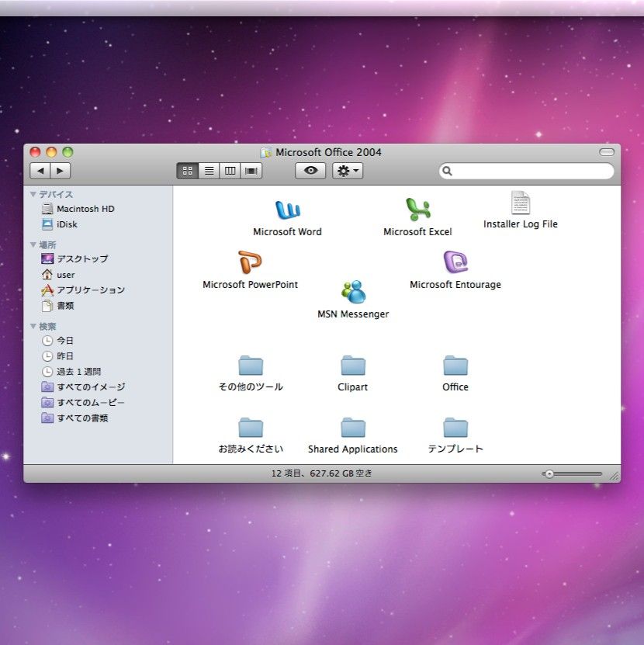Collapse the 場所 sidebar section

[33, 244]
